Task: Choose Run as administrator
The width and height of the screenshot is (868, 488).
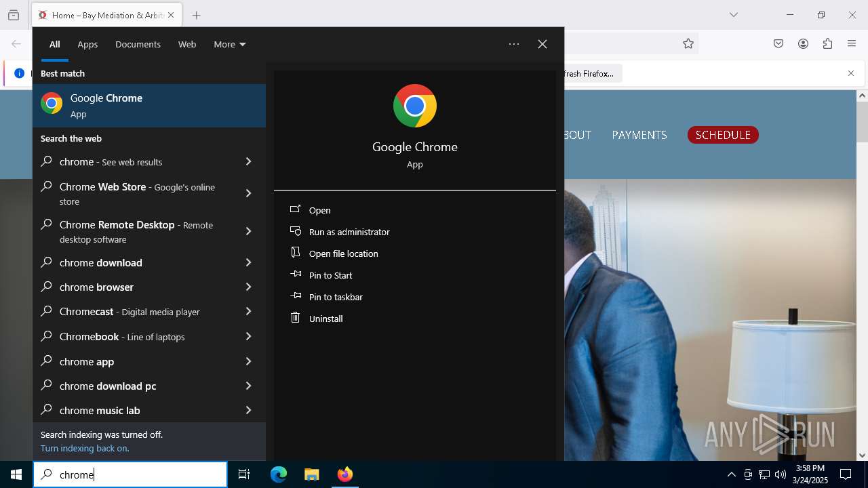Action: [x=349, y=232]
